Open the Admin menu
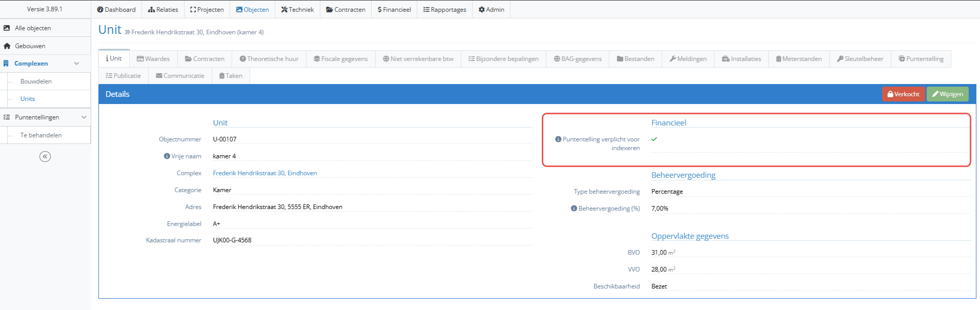The width and height of the screenshot is (980, 310). point(491,9)
